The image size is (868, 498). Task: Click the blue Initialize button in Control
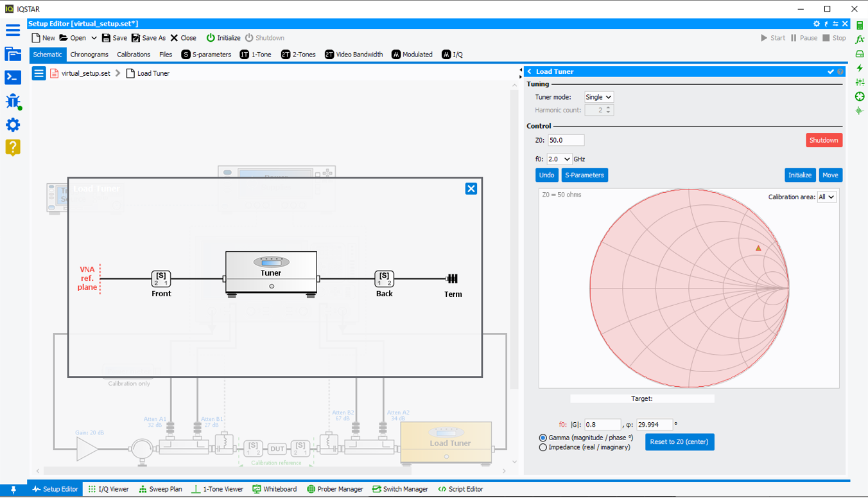[x=800, y=175]
